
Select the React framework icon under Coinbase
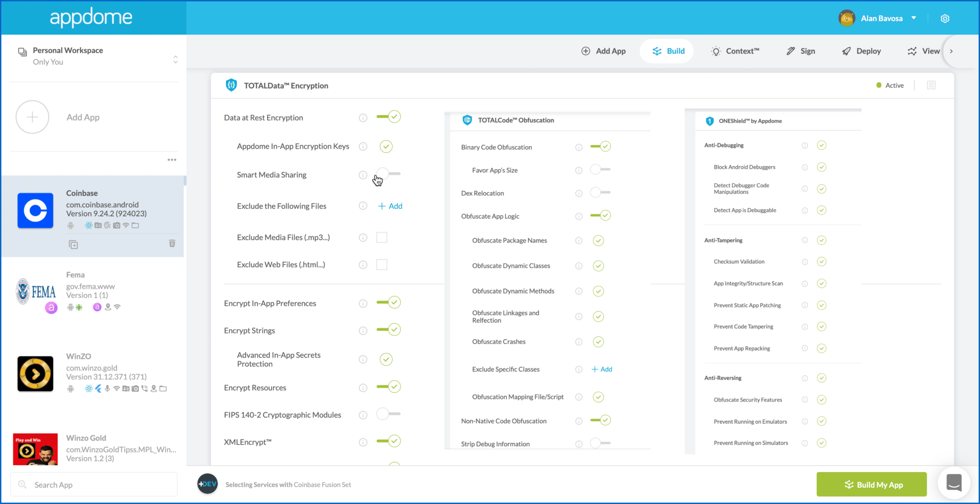point(89,225)
